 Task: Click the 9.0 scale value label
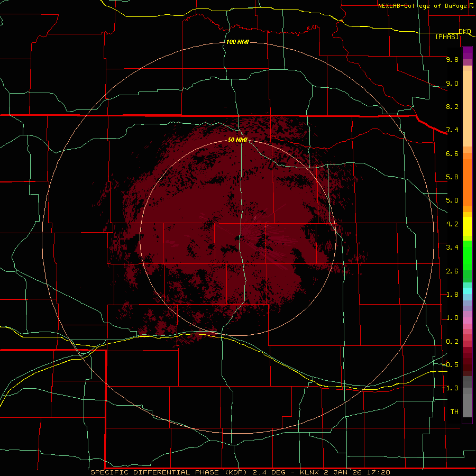coord(452,83)
